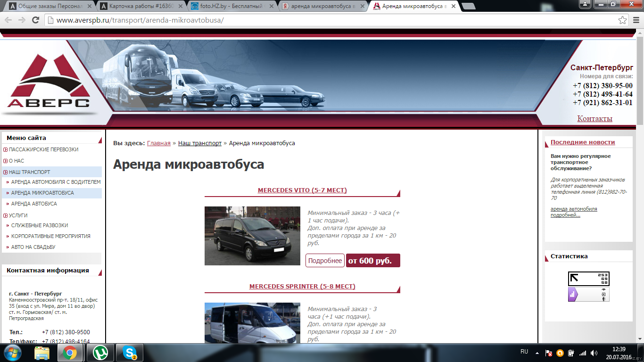Click the volume speaker tray icon
The height and width of the screenshot is (362, 644).
594,353
